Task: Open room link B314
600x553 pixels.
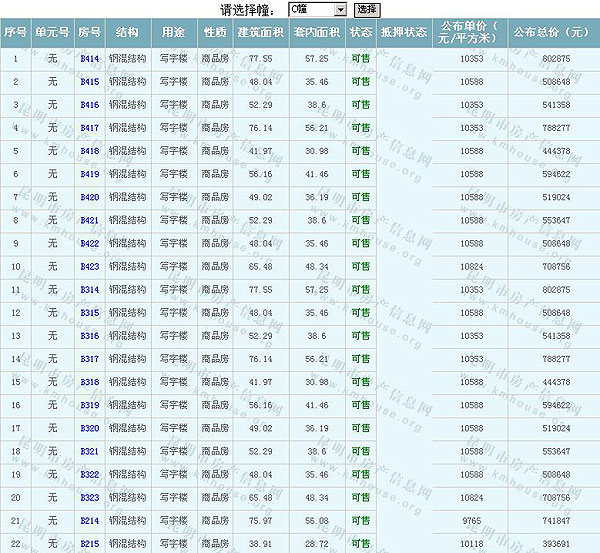Action: click(89, 289)
